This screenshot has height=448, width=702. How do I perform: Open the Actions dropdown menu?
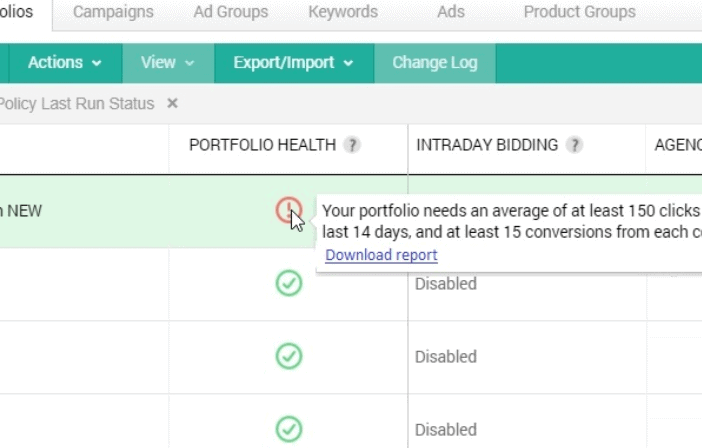coord(65,63)
